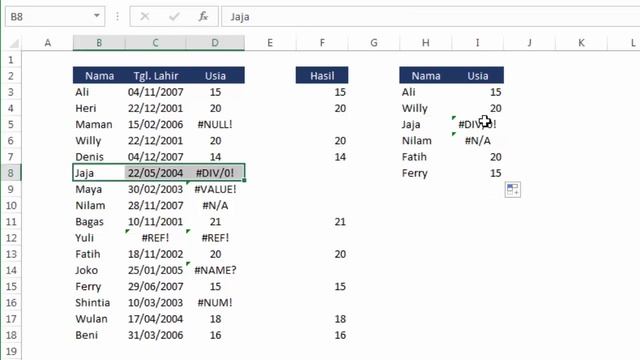Select date cell 31/03/2006
The width and height of the screenshot is (640, 360).
coord(156,335)
